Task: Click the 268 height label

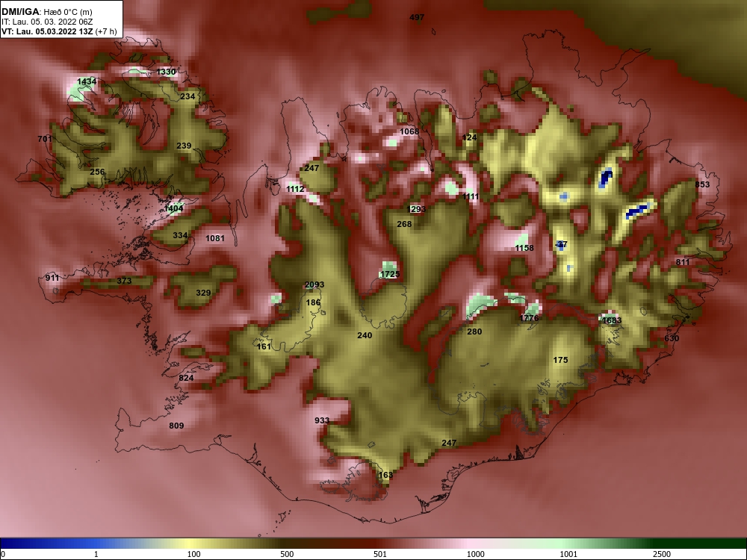Action: pos(404,224)
